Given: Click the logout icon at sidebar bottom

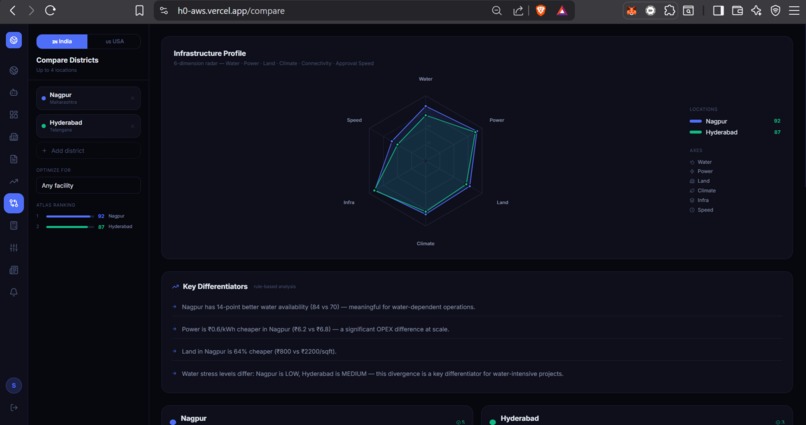Looking at the screenshot, I should (x=14, y=408).
